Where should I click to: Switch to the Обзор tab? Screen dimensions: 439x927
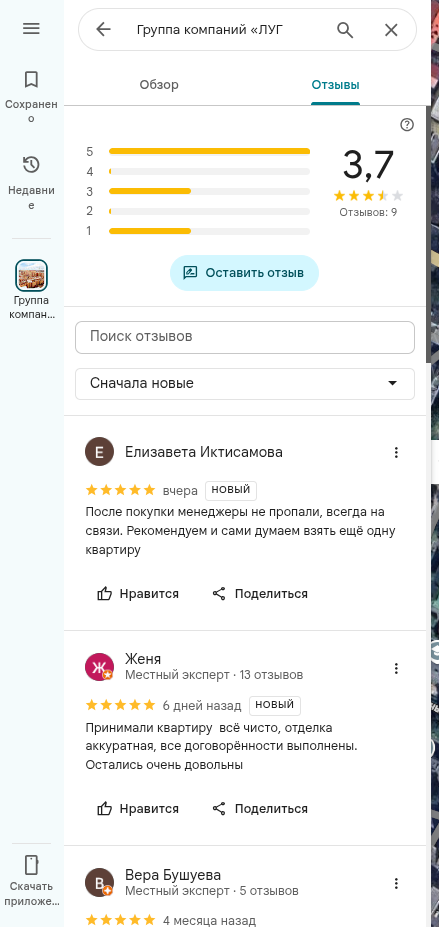159,85
